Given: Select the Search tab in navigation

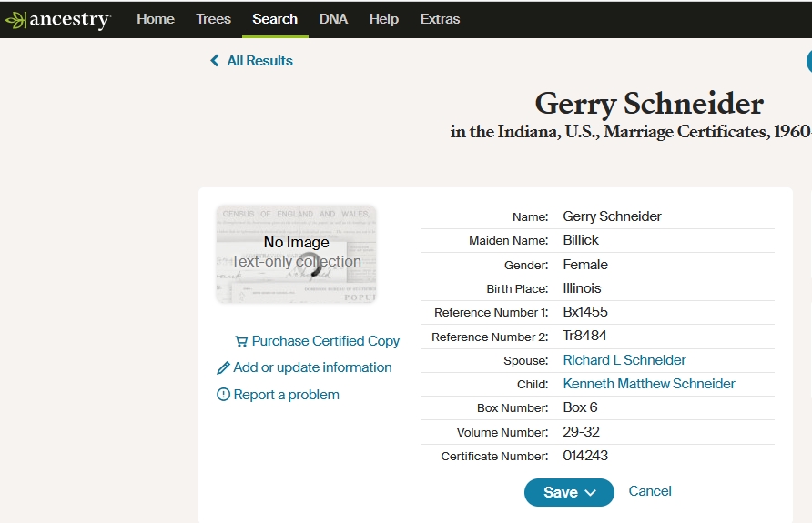Looking at the screenshot, I should pyautogui.click(x=275, y=19).
